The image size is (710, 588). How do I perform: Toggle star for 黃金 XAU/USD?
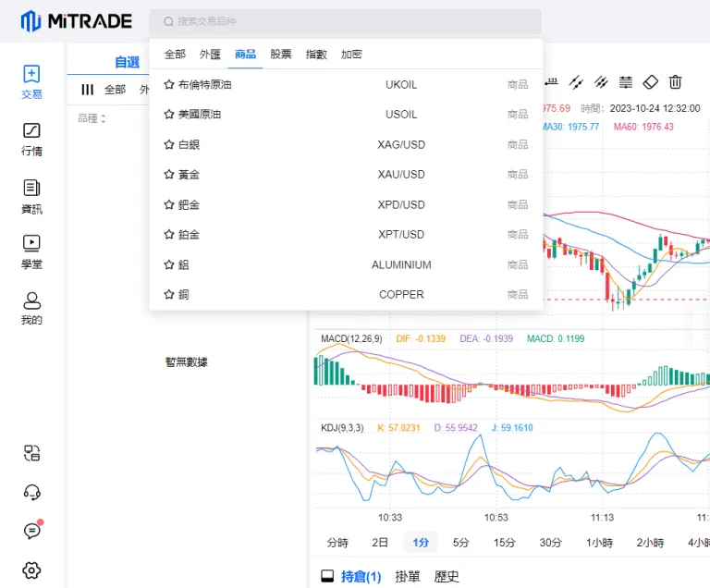point(169,175)
